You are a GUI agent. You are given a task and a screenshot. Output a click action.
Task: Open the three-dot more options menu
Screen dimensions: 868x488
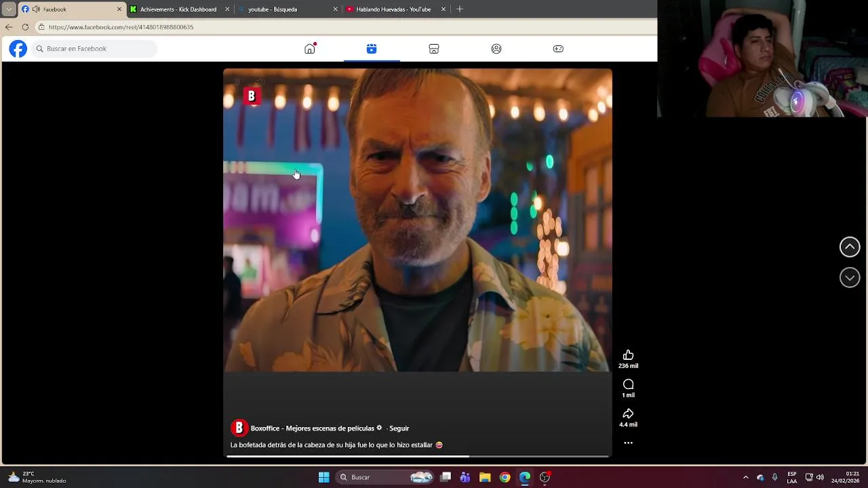628,443
